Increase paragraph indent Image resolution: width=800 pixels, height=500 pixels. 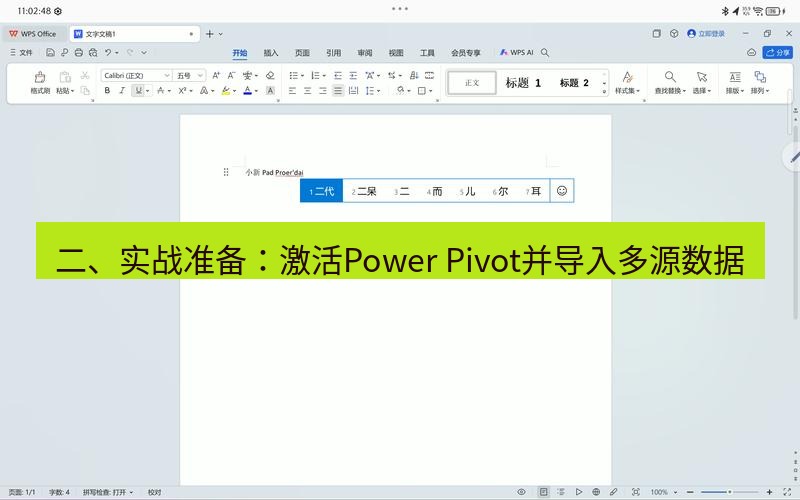(353, 76)
